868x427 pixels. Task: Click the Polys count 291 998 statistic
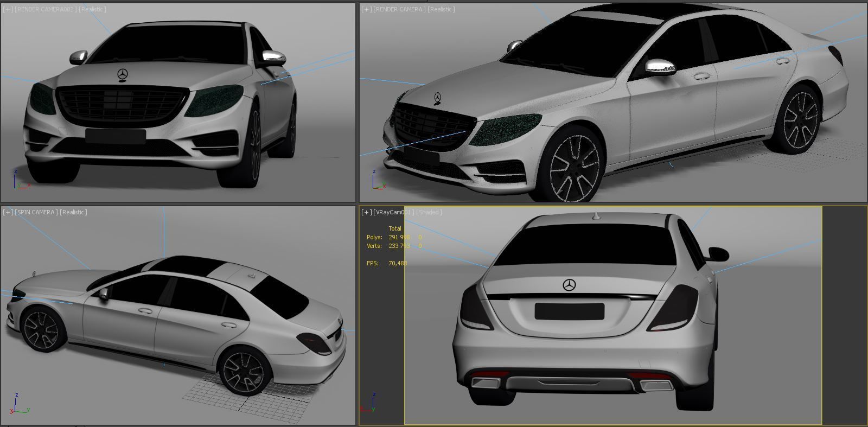point(399,237)
